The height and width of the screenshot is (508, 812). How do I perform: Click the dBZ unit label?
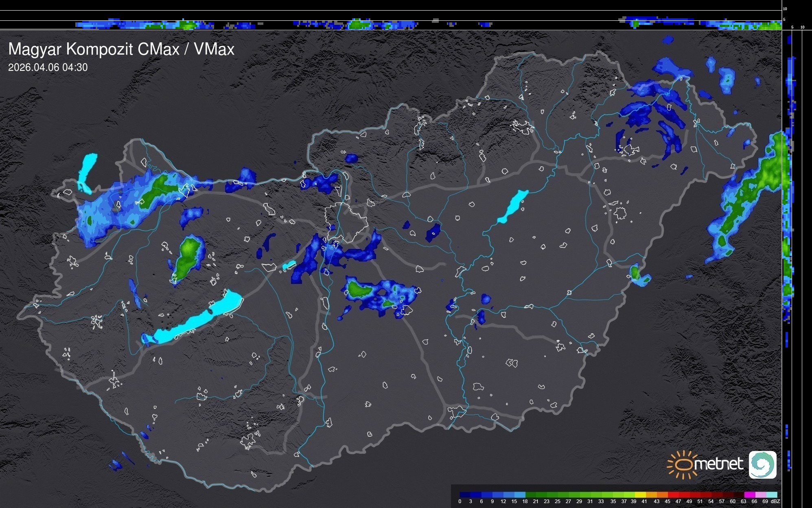click(x=775, y=501)
